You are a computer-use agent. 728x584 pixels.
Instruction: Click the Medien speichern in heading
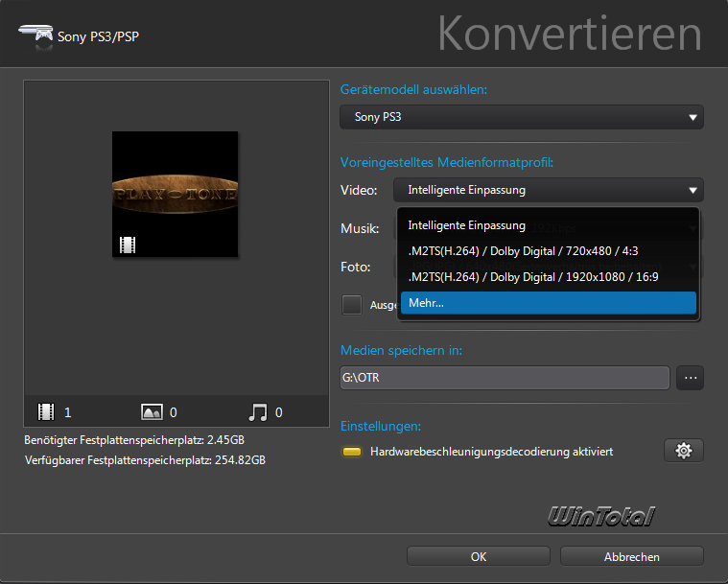pos(401,350)
